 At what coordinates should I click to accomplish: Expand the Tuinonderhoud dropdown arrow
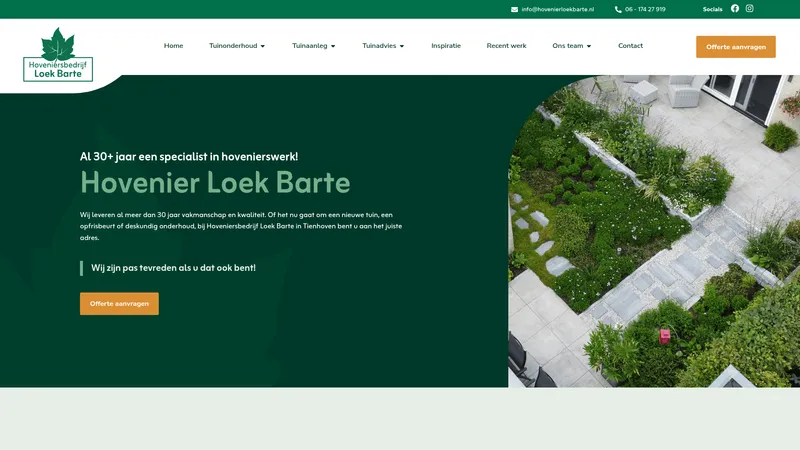pyautogui.click(x=263, y=46)
